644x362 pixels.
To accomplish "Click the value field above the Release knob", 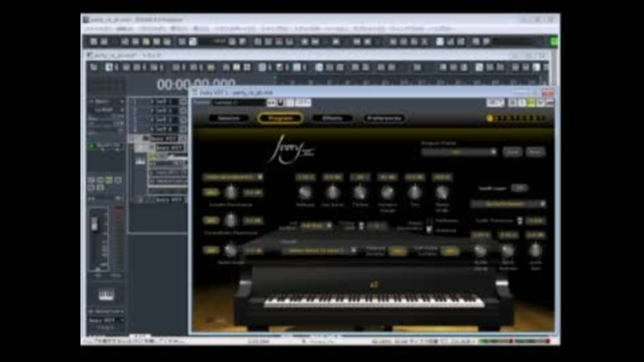I will 305,177.
